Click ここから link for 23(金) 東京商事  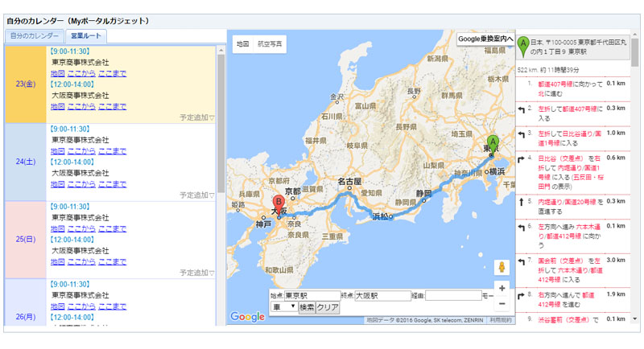click(x=81, y=73)
